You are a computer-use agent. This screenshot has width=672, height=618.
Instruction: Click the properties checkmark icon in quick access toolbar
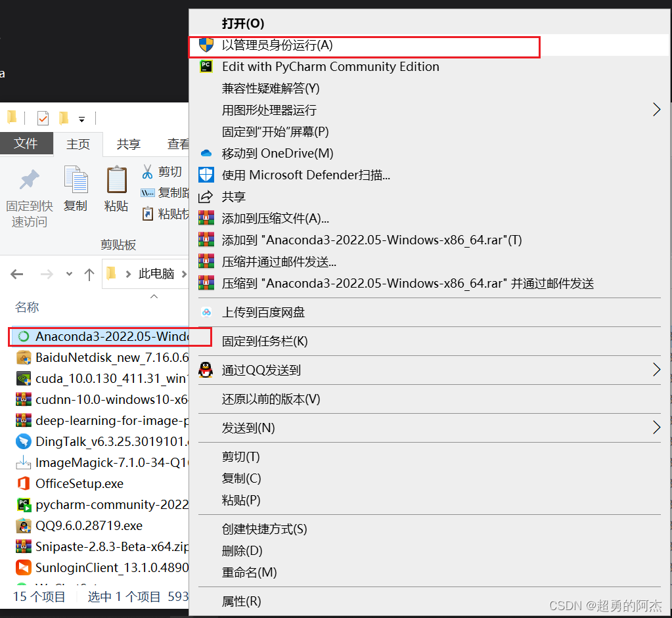[43, 118]
